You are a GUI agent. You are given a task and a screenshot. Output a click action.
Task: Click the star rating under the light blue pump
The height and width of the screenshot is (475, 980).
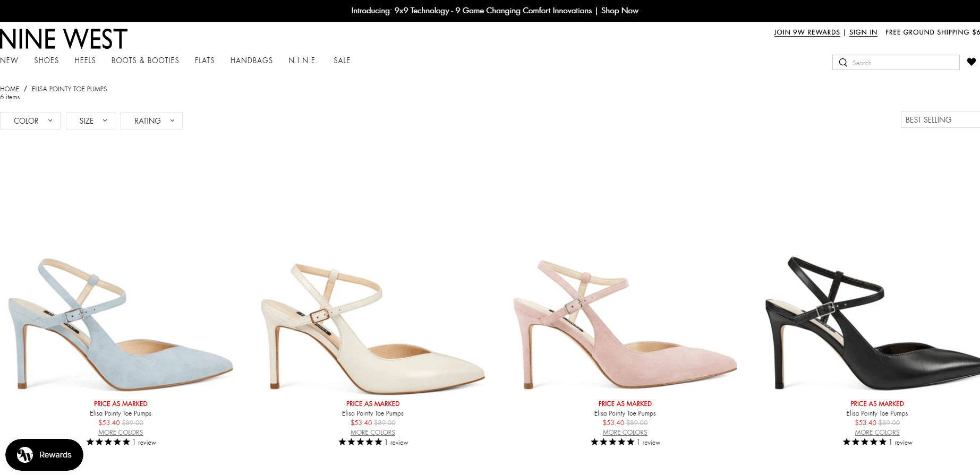(x=108, y=442)
